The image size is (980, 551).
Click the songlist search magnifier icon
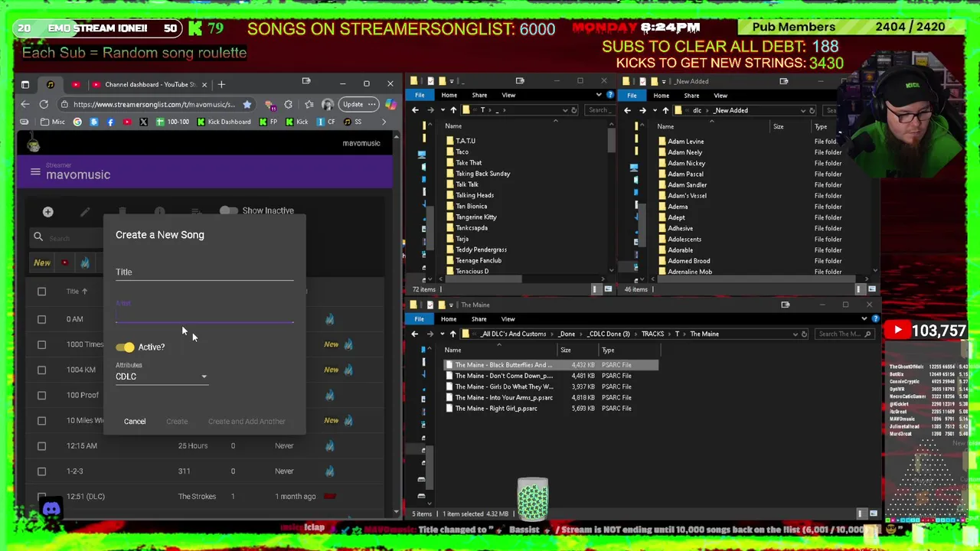[x=38, y=237]
